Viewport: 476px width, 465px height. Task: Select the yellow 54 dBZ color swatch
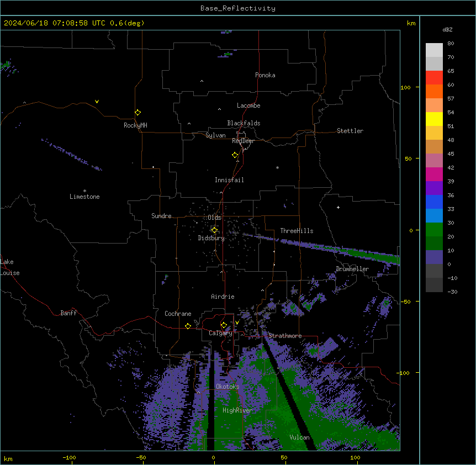pyautogui.click(x=434, y=119)
